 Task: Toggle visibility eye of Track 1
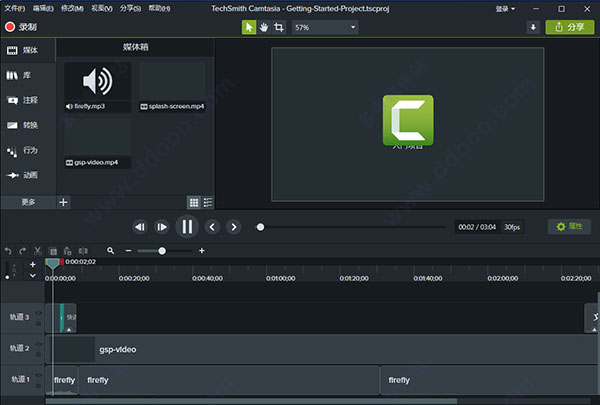coord(38,375)
